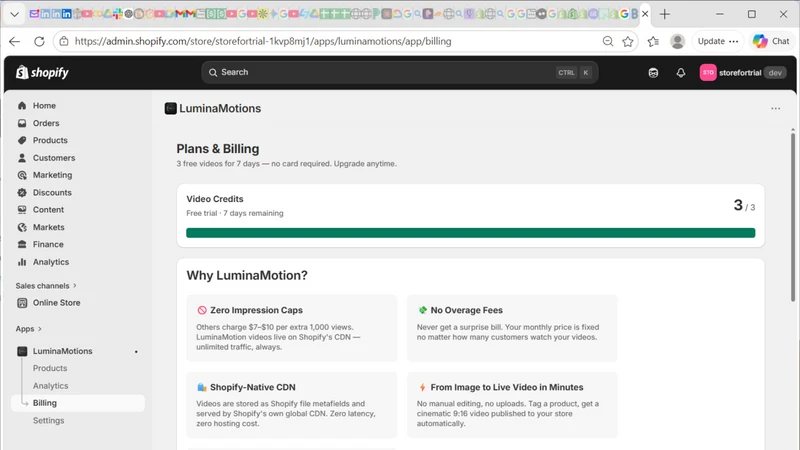Click the site info lock icon
Image resolution: width=800 pixels, height=450 pixels.
point(64,41)
